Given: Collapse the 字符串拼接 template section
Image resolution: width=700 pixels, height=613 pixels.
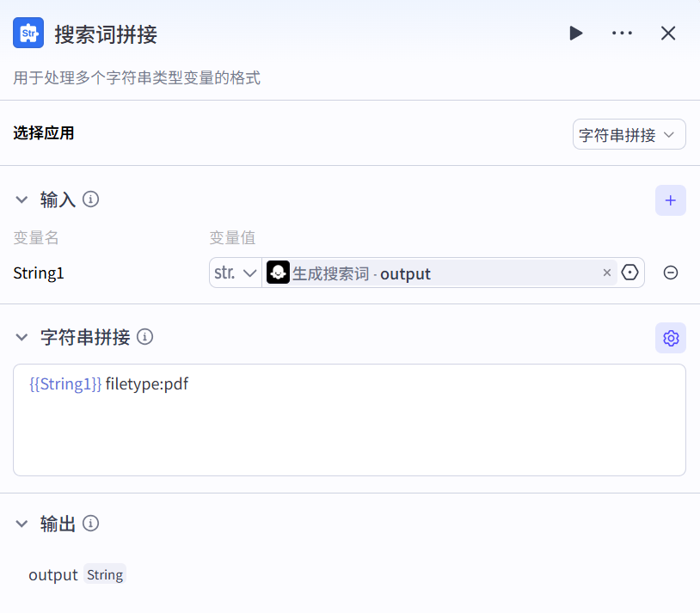Looking at the screenshot, I should pos(22,338).
